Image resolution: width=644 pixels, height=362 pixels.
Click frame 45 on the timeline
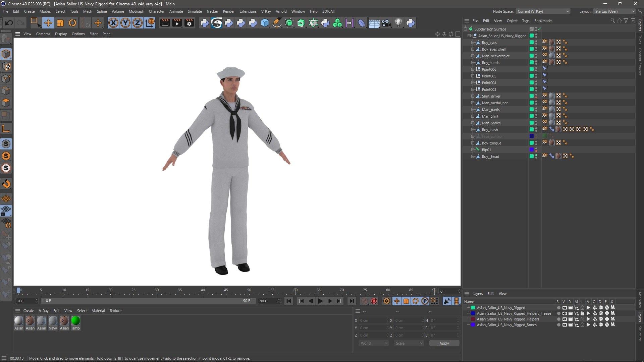pos(226,290)
